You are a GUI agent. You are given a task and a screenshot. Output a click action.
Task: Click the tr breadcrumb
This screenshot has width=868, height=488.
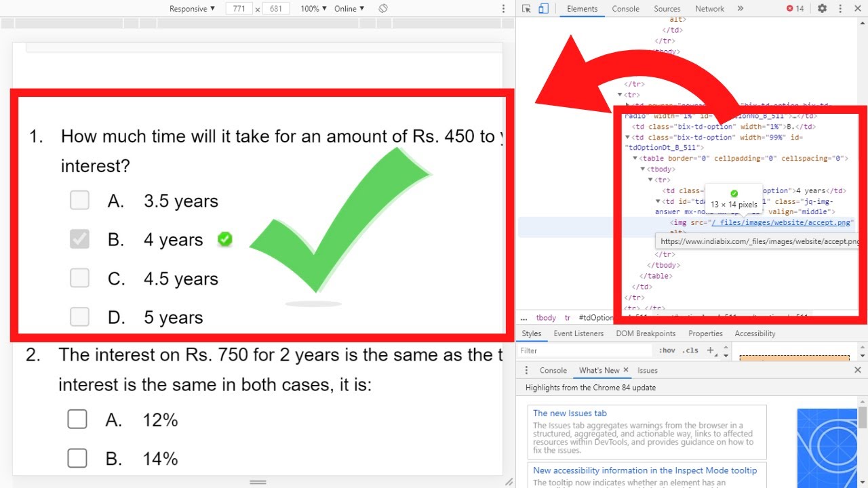pyautogui.click(x=568, y=318)
